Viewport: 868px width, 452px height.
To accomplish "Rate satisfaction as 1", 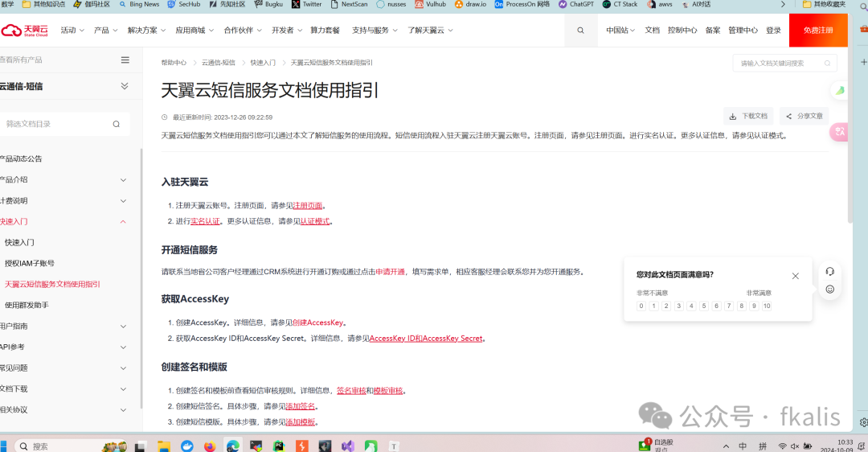I will click(653, 306).
